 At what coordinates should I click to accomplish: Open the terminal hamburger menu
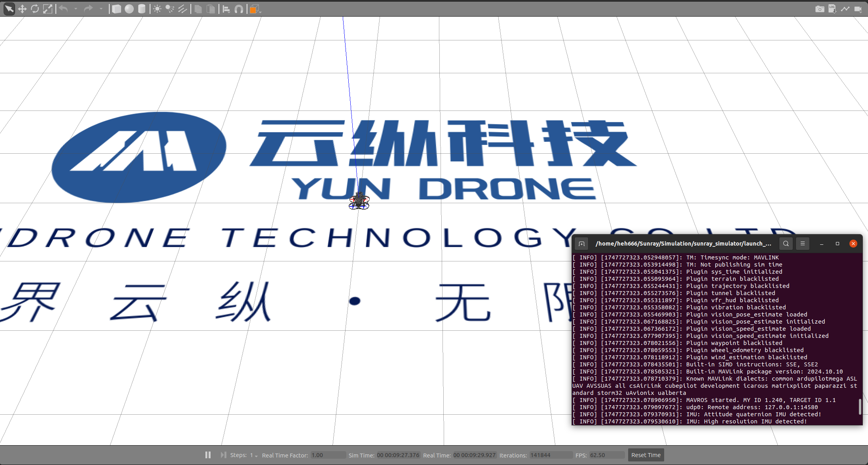click(803, 244)
